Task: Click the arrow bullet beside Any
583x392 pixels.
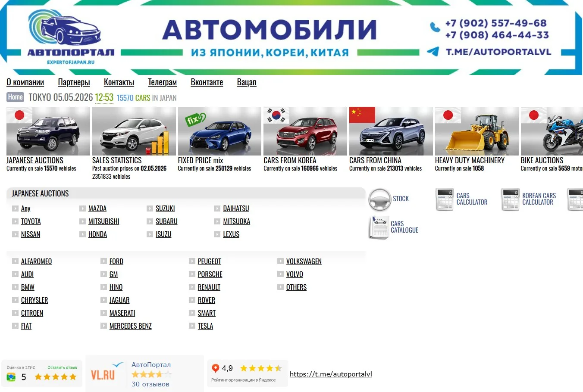Action: pyautogui.click(x=16, y=208)
